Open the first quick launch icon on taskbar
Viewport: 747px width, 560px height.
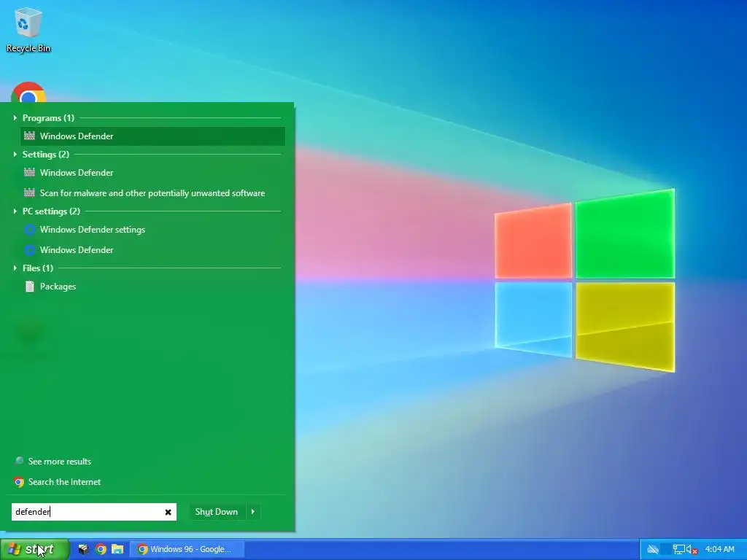point(83,549)
